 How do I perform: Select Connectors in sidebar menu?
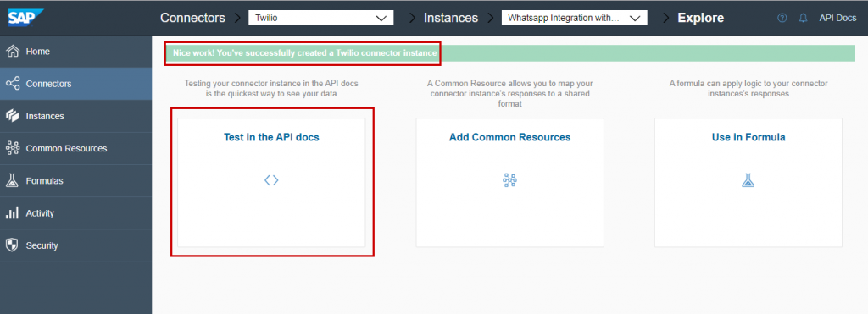(75, 84)
